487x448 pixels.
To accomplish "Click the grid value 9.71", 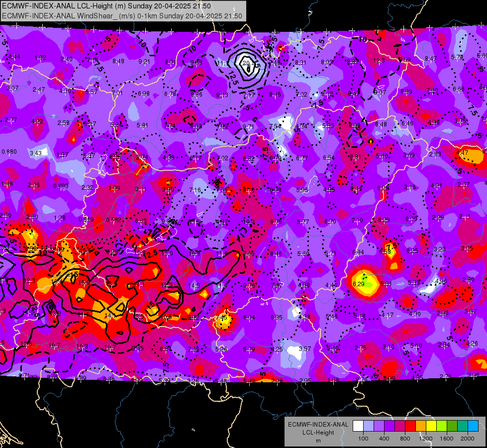I will (248, 126).
